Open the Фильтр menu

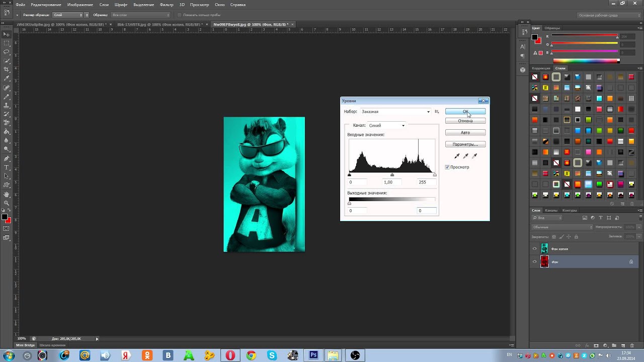167,5
